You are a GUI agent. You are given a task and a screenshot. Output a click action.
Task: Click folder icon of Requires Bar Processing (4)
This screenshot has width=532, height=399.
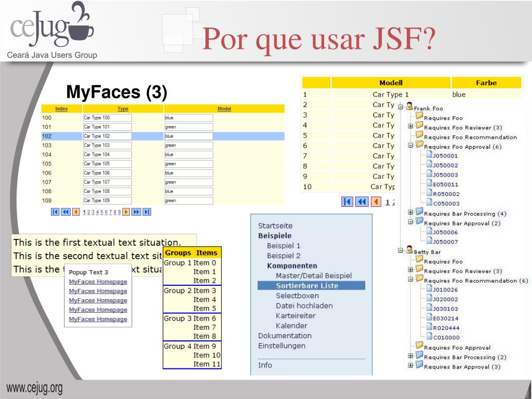coord(420,212)
